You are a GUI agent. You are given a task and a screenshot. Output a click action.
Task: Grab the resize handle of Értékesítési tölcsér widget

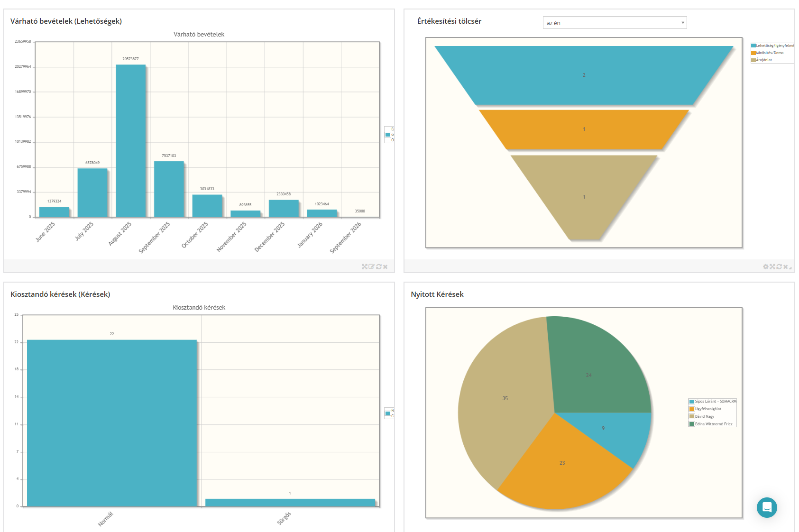pos(790,268)
